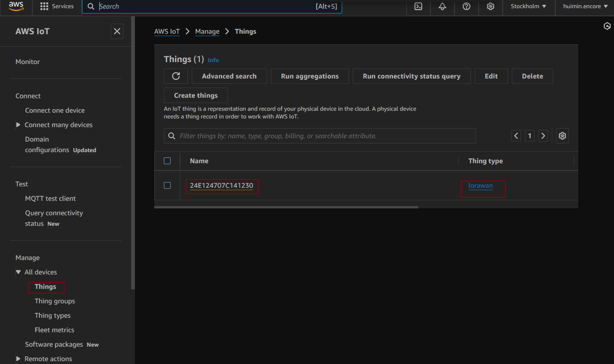
Task: Open Monitor in the sidebar
Action: [27, 62]
